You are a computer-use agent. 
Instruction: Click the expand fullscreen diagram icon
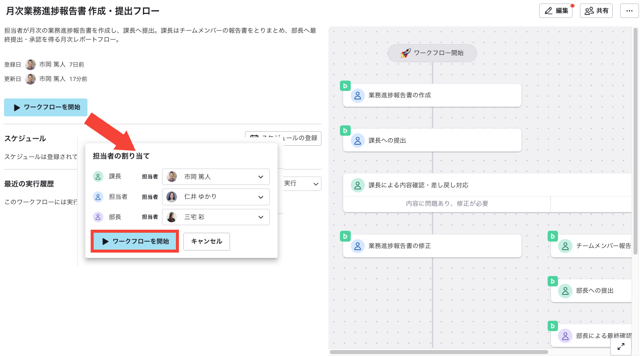coord(621,347)
